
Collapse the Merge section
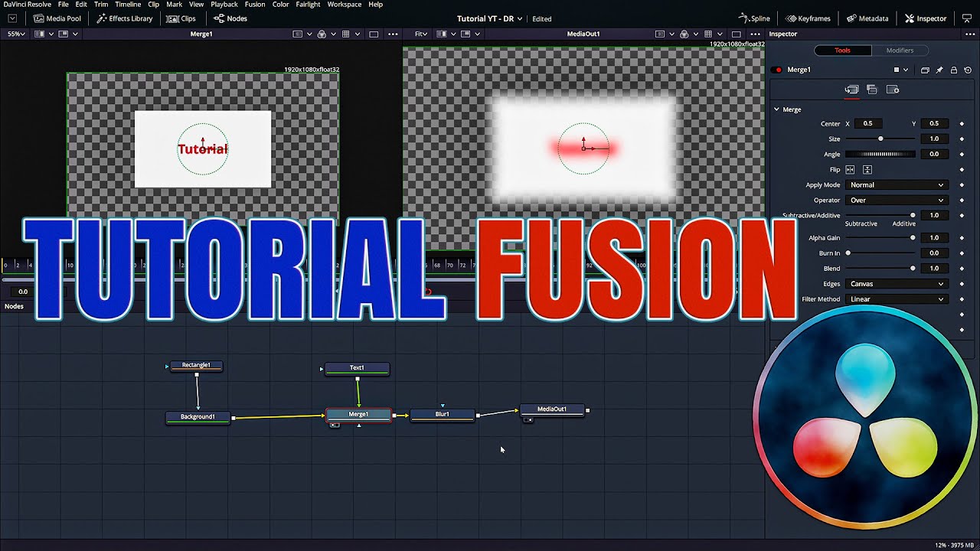[x=776, y=109]
